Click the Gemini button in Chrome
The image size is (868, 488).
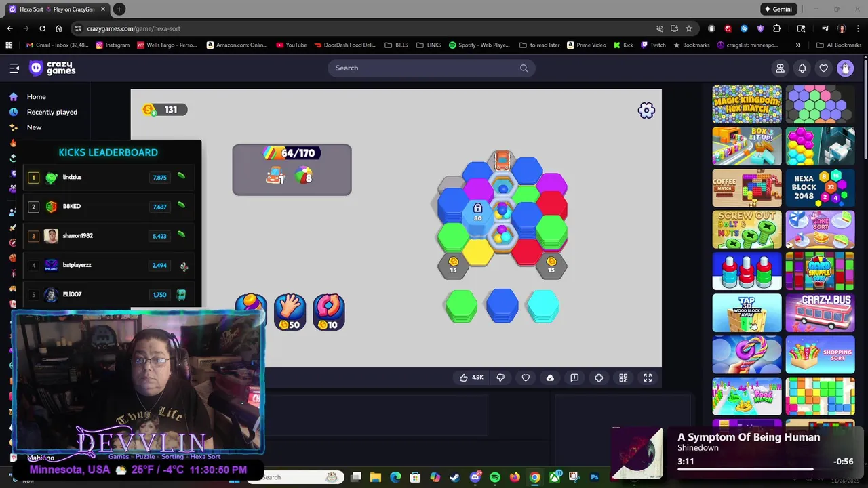(x=778, y=9)
